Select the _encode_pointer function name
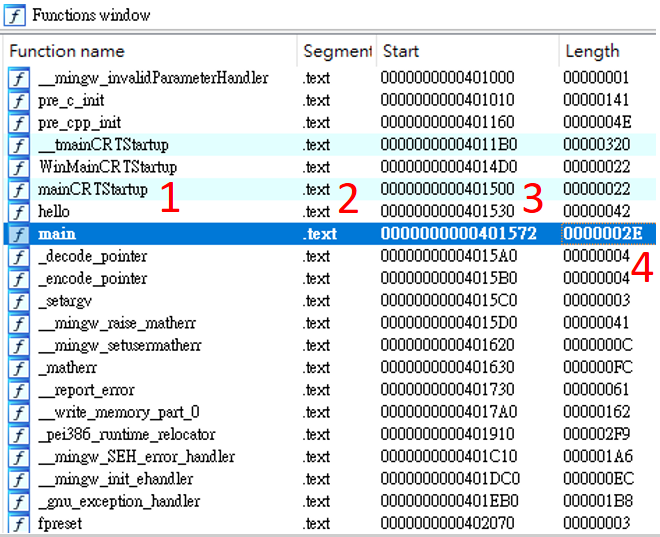 click(93, 279)
